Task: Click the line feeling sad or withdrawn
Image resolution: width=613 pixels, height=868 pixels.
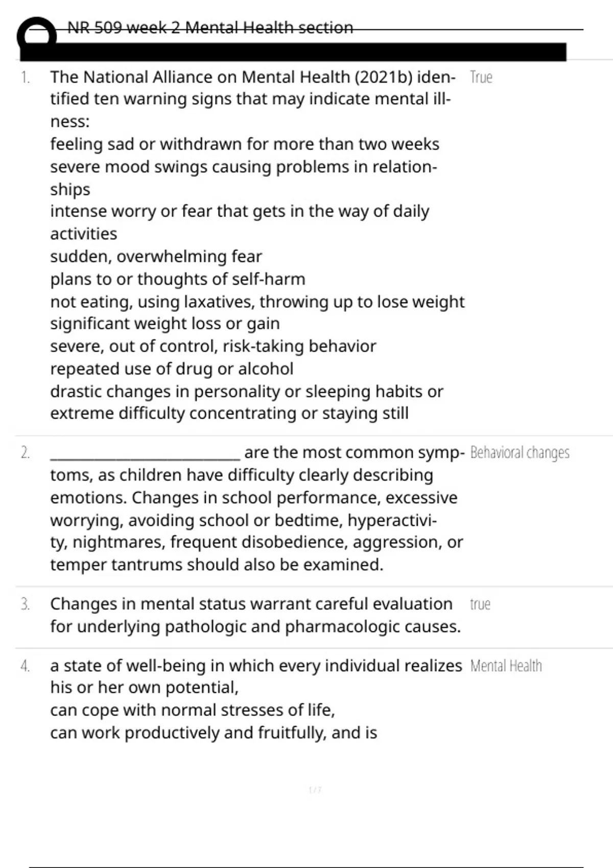Action: coord(245,144)
